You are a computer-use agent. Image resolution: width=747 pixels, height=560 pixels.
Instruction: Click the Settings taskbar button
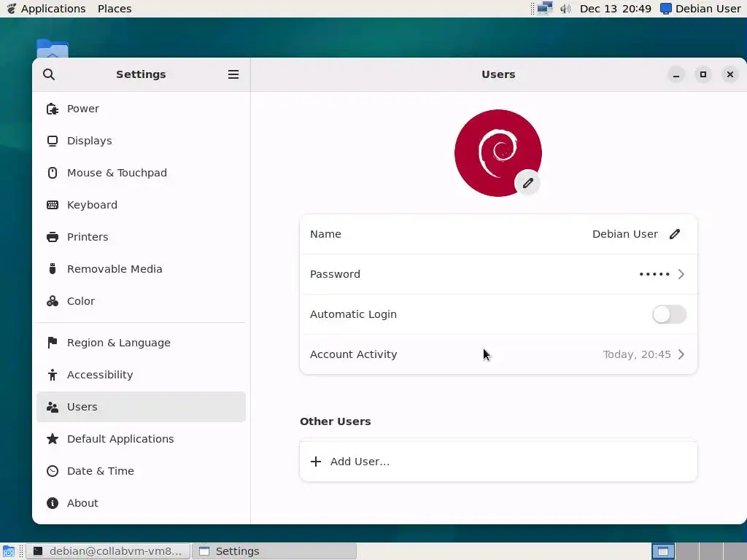274,551
